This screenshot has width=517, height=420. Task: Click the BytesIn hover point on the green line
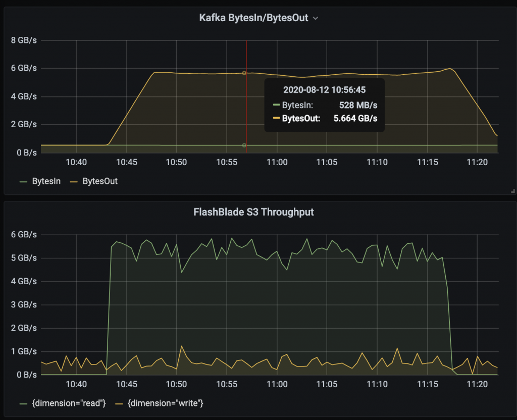244,145
